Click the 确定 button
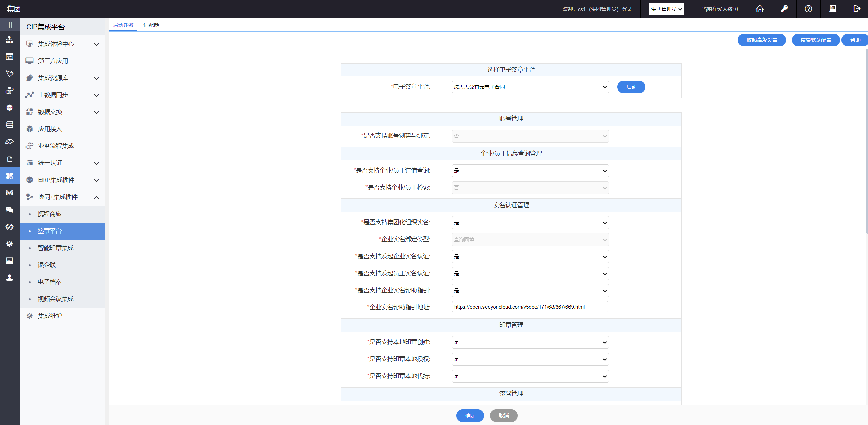This screenshot has height=425, width=868. (470, 415)
